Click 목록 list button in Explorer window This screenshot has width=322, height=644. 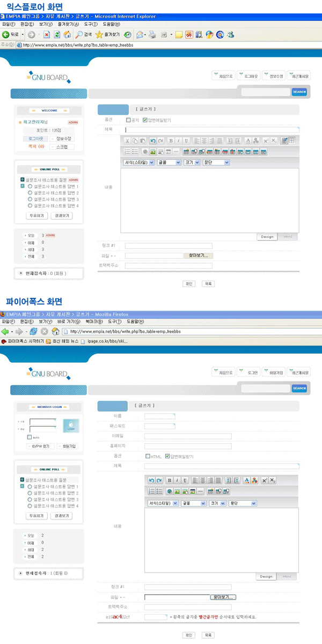click(208, 283)
